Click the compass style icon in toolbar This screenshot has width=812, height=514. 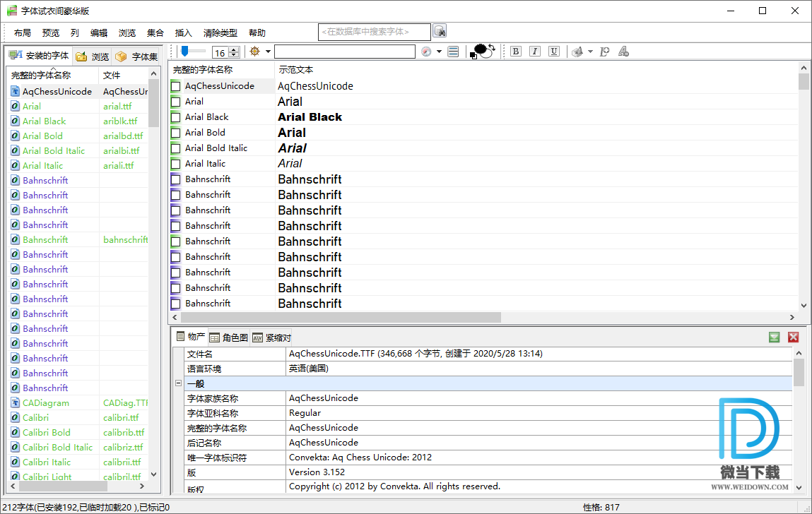426,52
